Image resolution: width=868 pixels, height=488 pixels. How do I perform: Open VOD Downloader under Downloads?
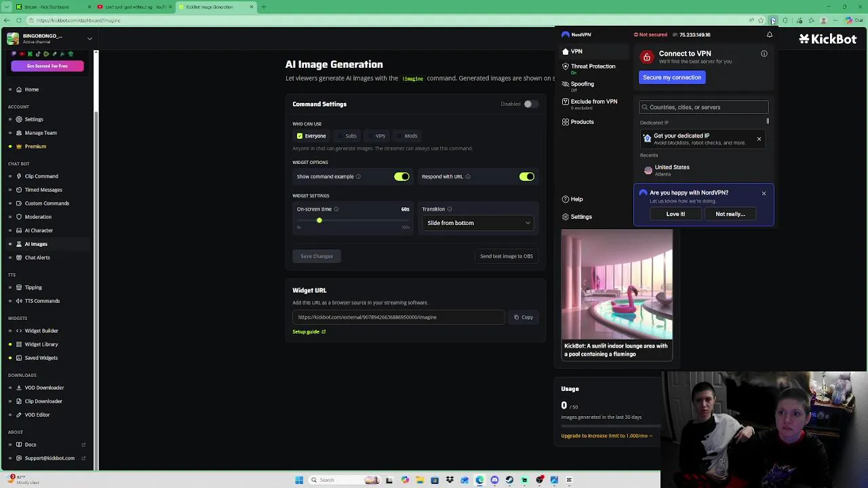coord(44,388)
